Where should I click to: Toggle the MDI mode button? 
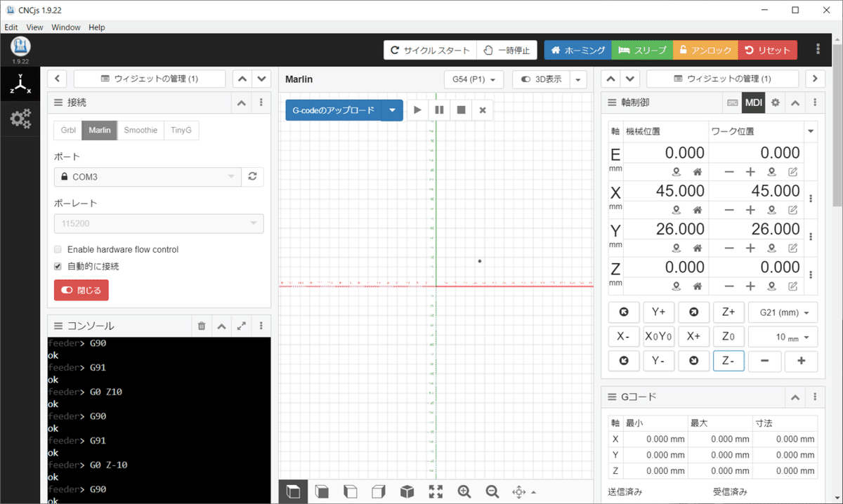point(754,102)
